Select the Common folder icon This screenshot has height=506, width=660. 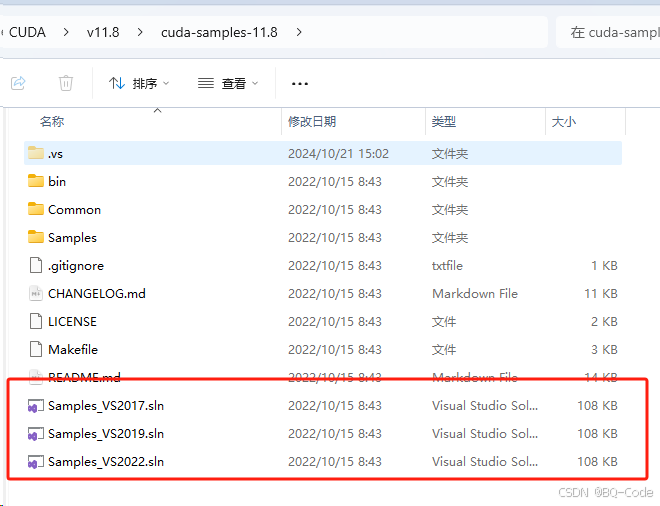(36, 209)
